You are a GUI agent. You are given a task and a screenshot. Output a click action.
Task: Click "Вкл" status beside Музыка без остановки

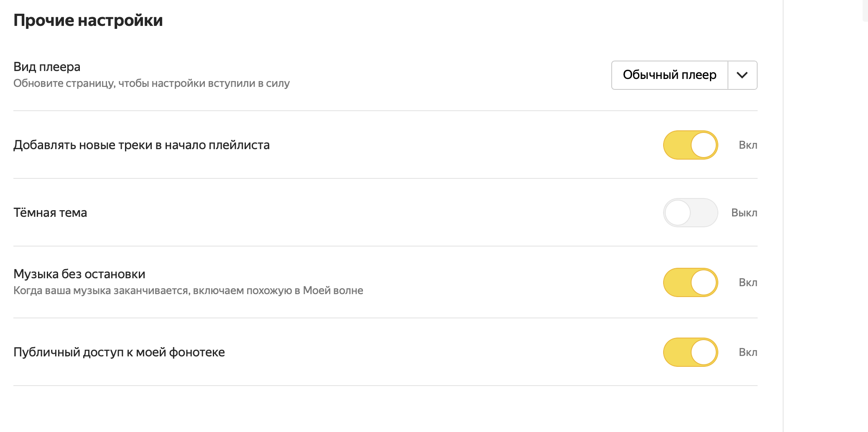pyautogui.click(x=748, y=282)
